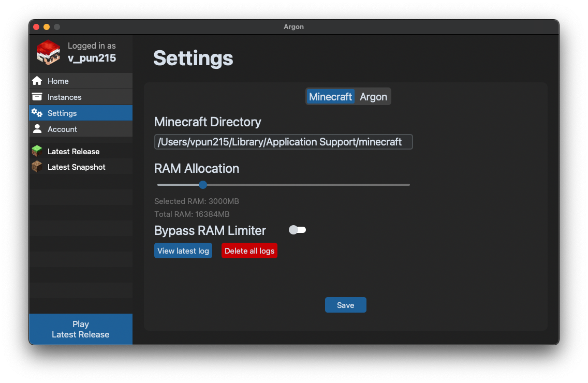588x383 pixels.
Task: Switch to the Minecraft settings tab
Action: [x=330, y=97]
